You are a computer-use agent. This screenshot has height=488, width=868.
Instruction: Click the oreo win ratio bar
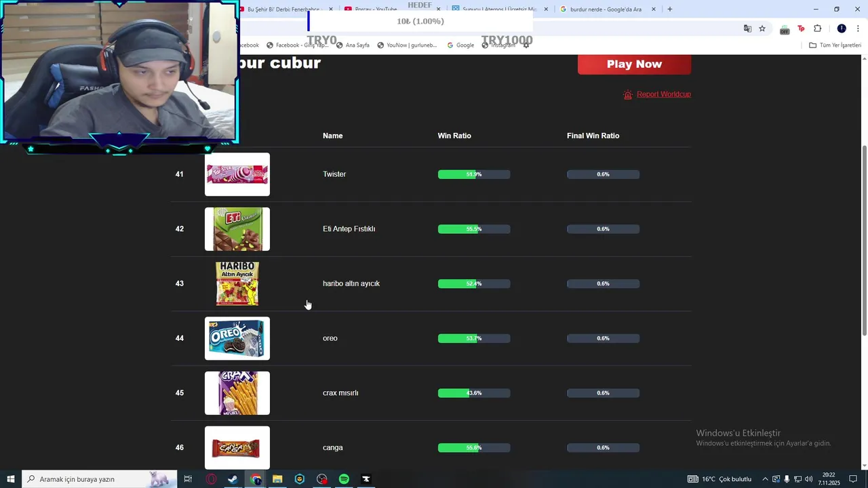click(x=474, y=338)
